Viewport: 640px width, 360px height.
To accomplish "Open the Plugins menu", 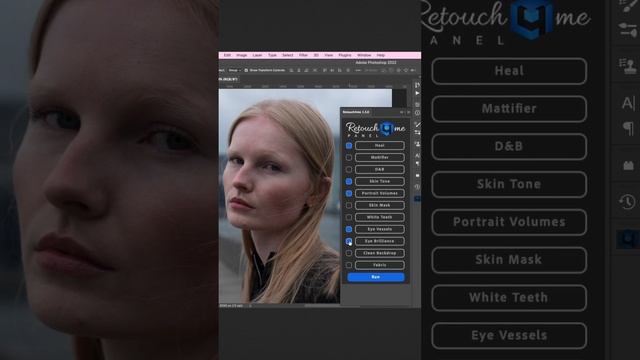I will [x=345, y=55].
